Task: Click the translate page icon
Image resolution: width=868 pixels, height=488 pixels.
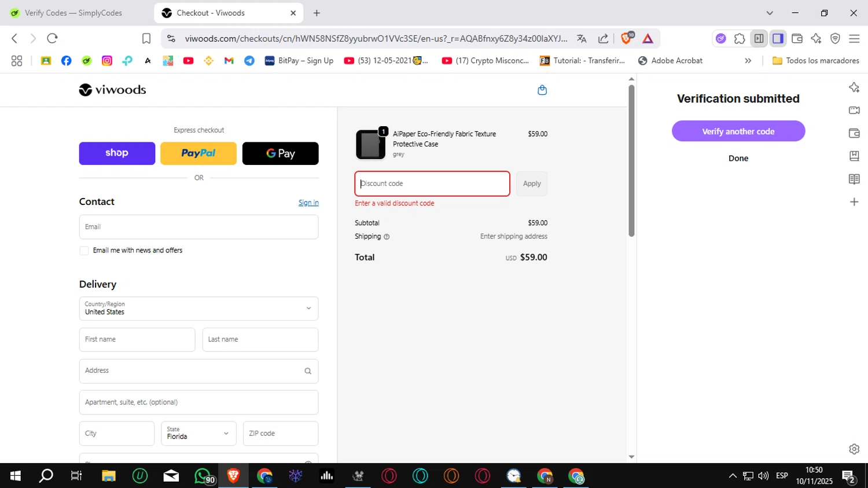Action: [x=582, y=39]
